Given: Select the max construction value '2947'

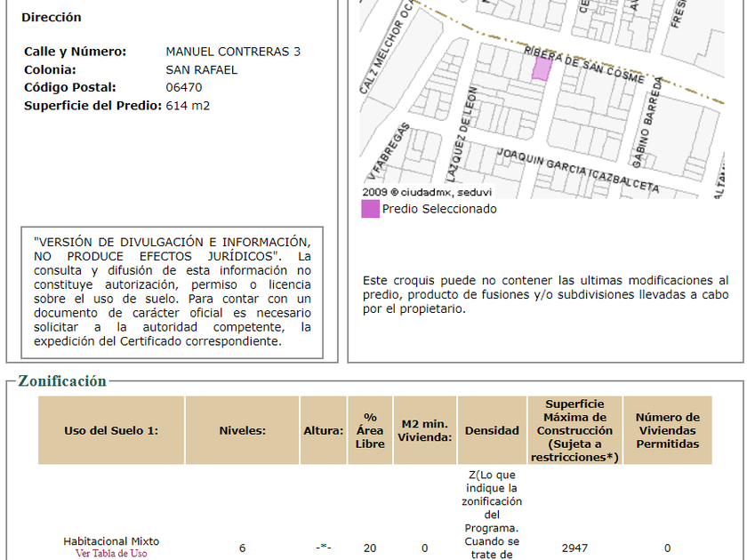Looking at the screenshot, I should coord(575,548).
